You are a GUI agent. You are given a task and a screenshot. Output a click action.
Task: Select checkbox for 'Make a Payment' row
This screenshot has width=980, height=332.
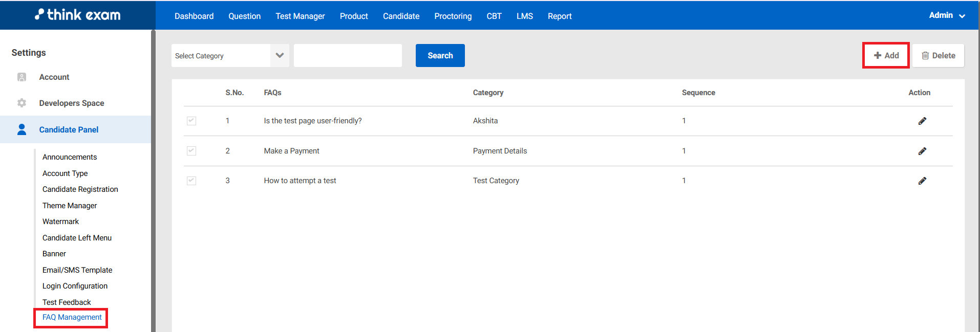(x=191, y=151)
